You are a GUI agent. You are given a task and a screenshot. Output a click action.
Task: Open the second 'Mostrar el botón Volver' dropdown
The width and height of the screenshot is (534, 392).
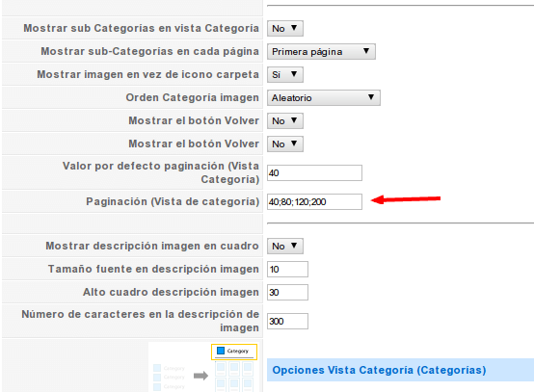point(285,144)
